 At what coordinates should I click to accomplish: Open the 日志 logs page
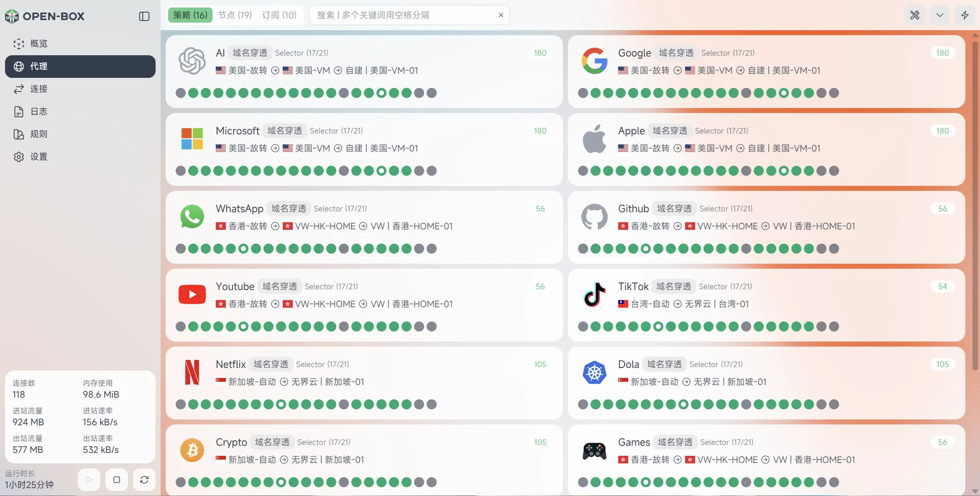pos(80,111)
